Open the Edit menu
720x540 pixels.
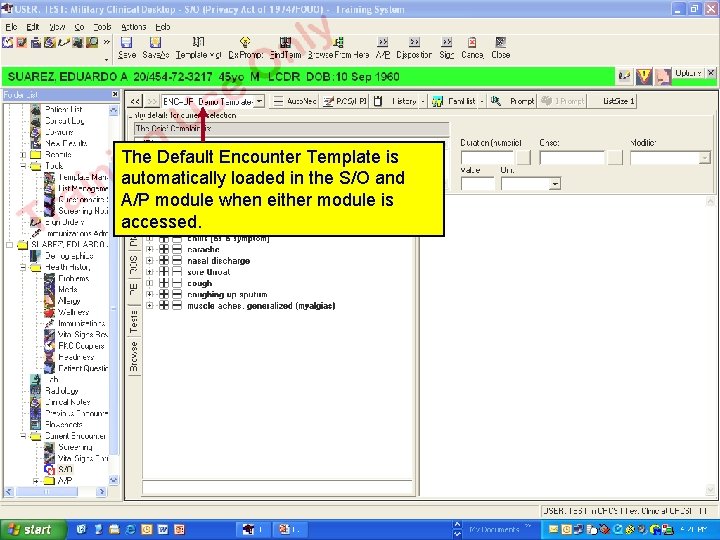coord(33,27)
